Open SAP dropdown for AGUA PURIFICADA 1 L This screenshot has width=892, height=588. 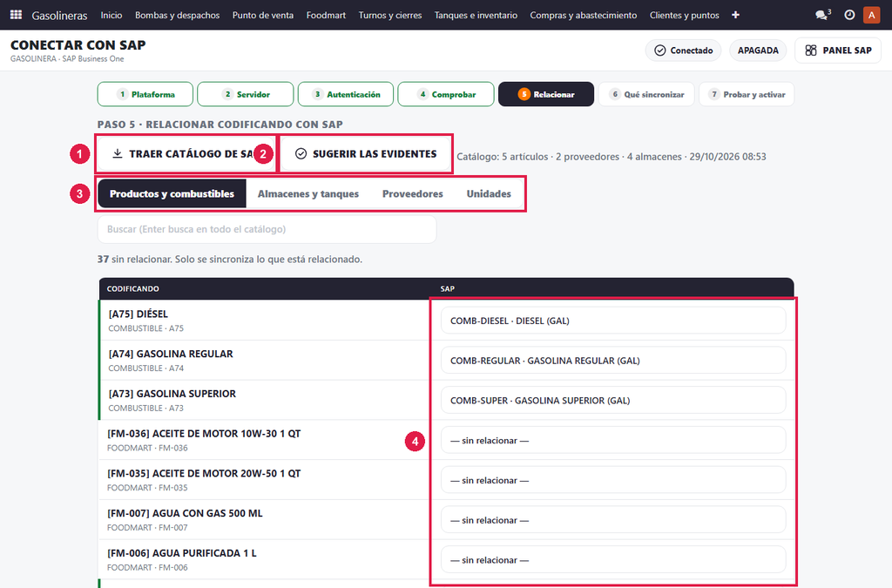613,559
